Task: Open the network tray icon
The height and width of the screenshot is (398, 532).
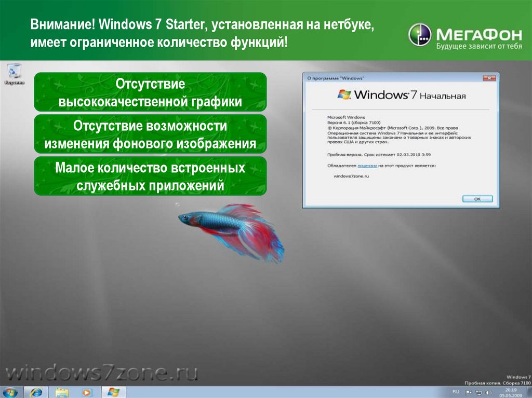Action: (478, 393)
